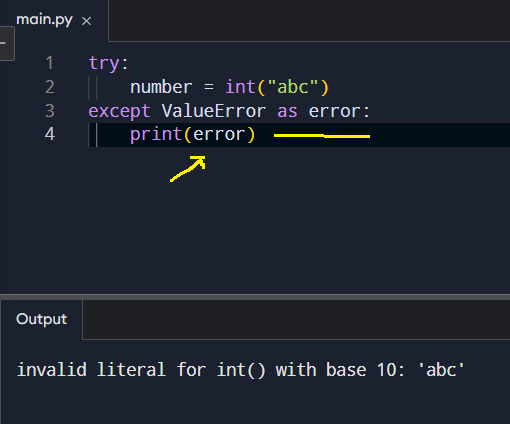Open the Output tab
The image size is (510, 424).
pyautogui.click(x=41, y=319)
